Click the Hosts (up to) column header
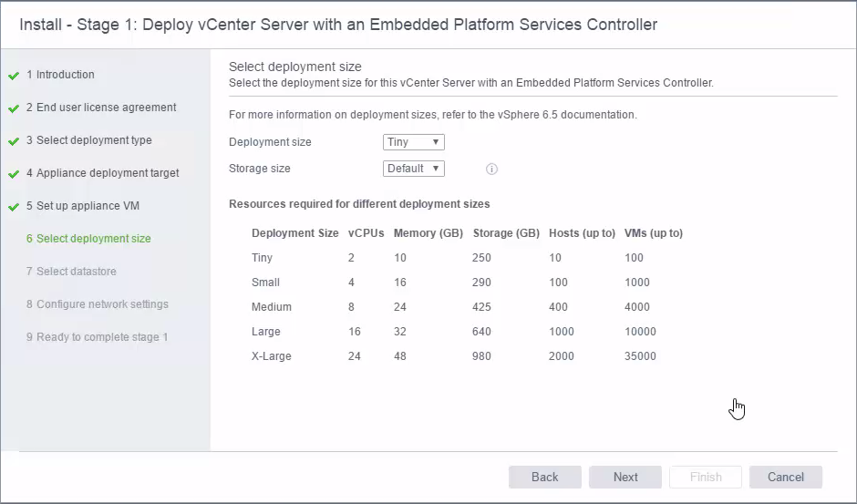 click(x=582, y=233)
